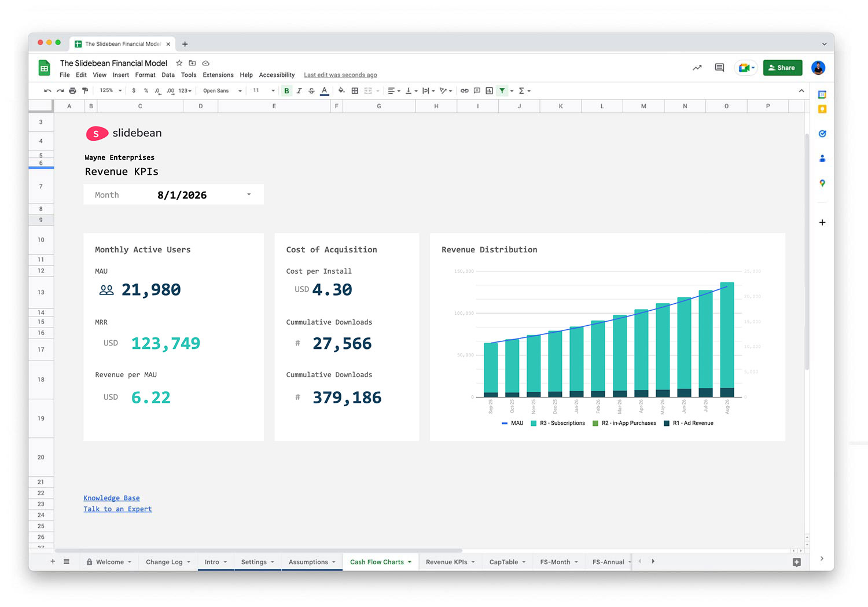Insert a link using the toolbar icon

pos(465,91)
